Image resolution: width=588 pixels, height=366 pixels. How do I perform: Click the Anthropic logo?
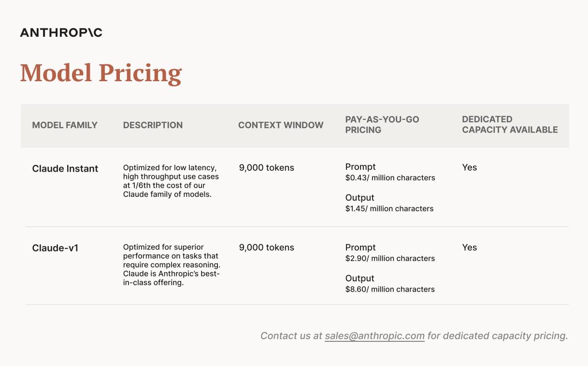61,33
